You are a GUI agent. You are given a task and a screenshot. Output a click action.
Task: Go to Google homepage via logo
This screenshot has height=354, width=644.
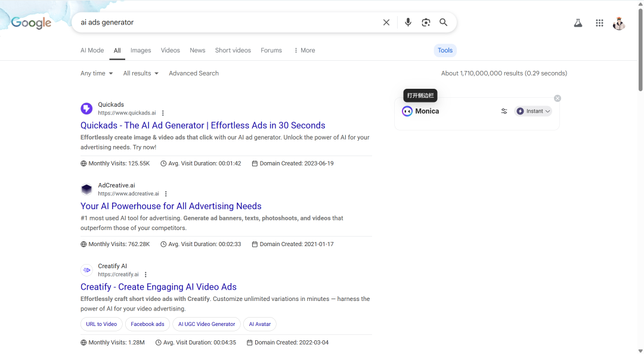pos(31,23)
